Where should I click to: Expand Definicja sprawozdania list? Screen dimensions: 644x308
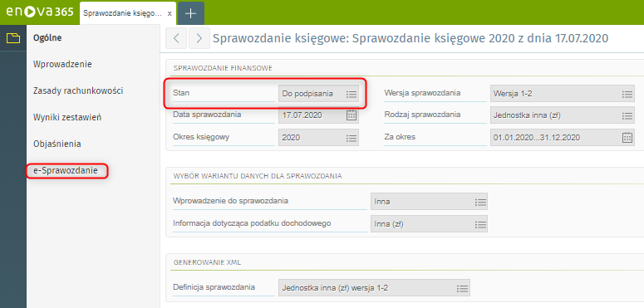[x=463, y=288]
